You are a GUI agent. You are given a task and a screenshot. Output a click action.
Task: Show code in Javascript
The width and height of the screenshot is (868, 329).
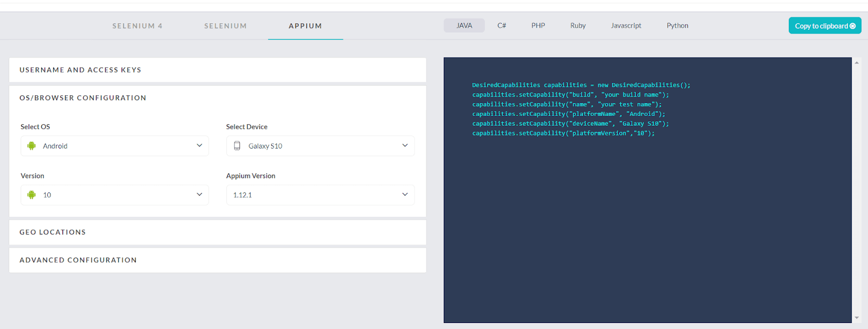(626, 25)
